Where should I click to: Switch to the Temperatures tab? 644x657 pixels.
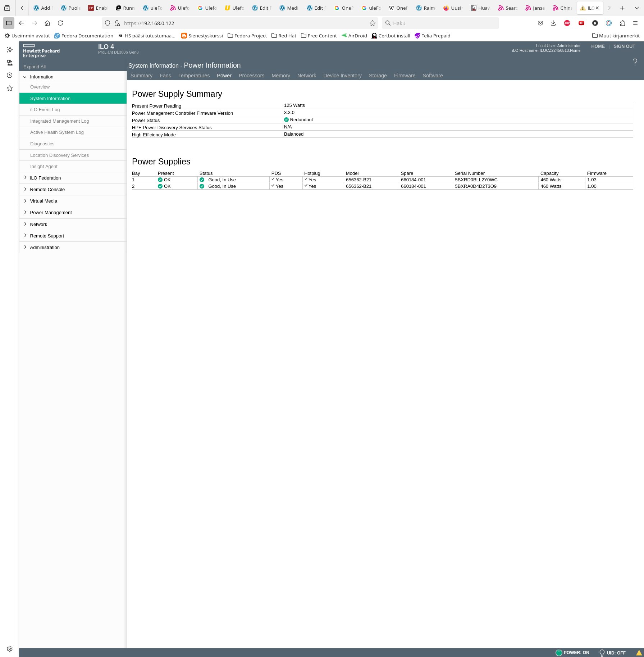coord(194,76)
